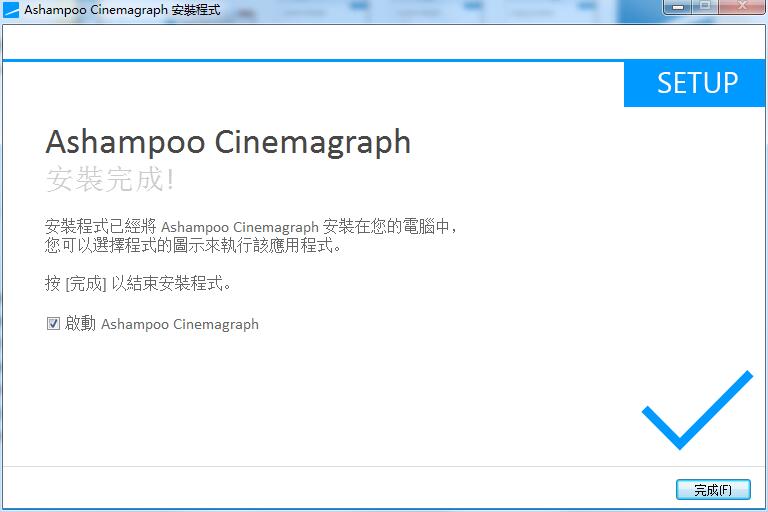The height and width of the screenshot is (512, 768).
Task: Close the Ashampoo Cinemagraph installer window
Action: [742, 7]
